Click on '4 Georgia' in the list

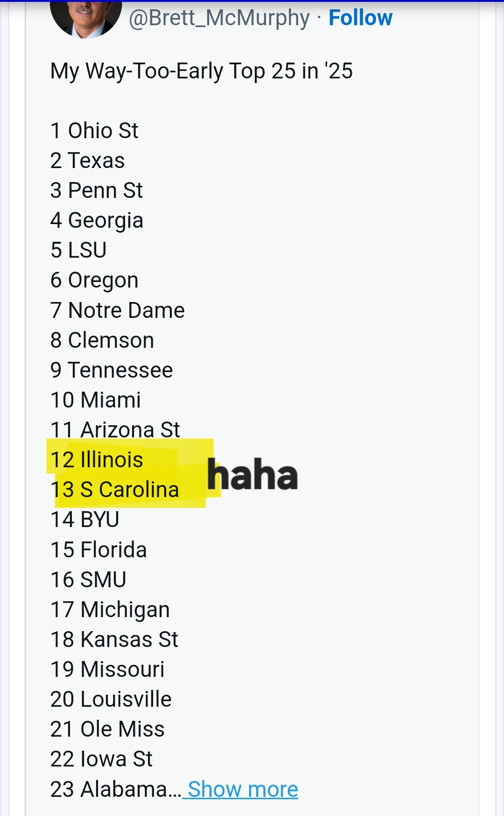(x=97, y=220)
